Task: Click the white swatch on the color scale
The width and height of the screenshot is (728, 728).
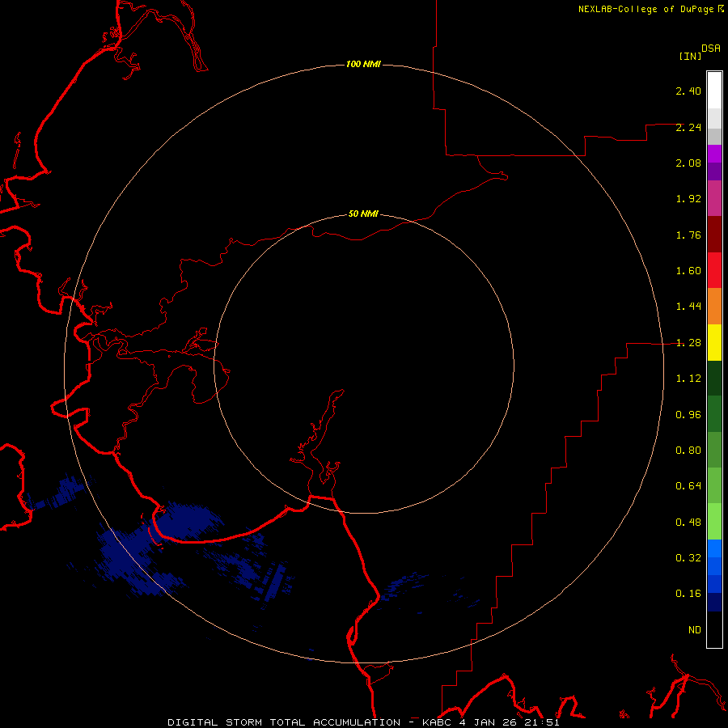Action: coord(714,91)
